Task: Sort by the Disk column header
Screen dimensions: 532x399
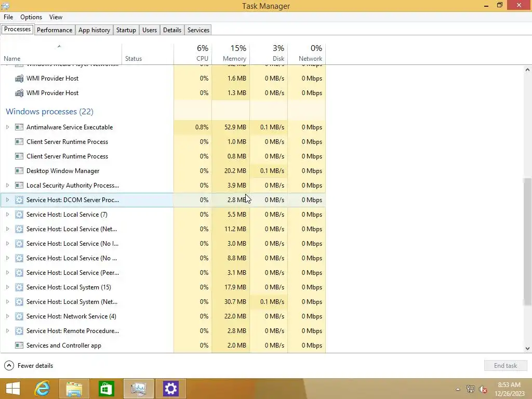Action: point(269,54)
